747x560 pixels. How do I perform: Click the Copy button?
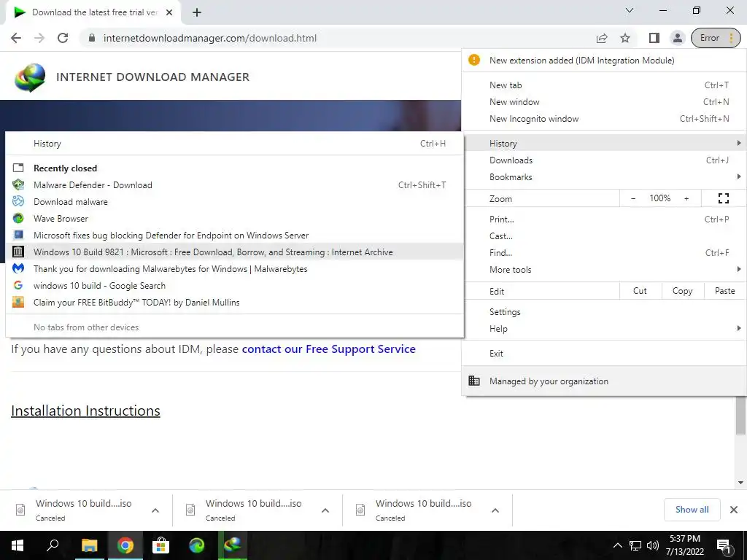coord(682,291)
